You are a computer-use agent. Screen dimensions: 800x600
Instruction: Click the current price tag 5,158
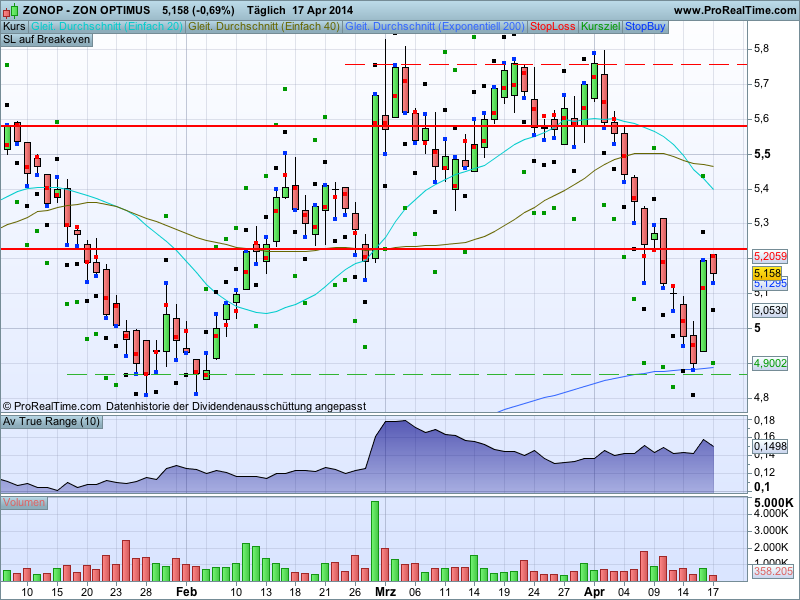tap(767, 273)
